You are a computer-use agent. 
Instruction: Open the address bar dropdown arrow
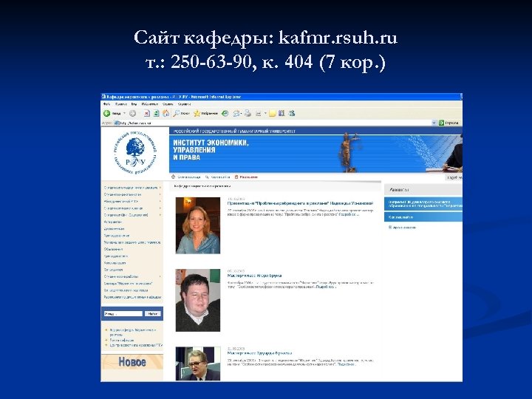[434, 123]
